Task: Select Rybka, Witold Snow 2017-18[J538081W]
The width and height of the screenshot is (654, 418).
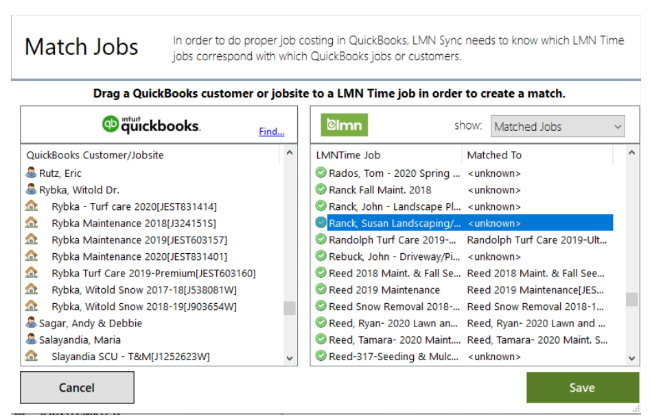Action: 144,290
